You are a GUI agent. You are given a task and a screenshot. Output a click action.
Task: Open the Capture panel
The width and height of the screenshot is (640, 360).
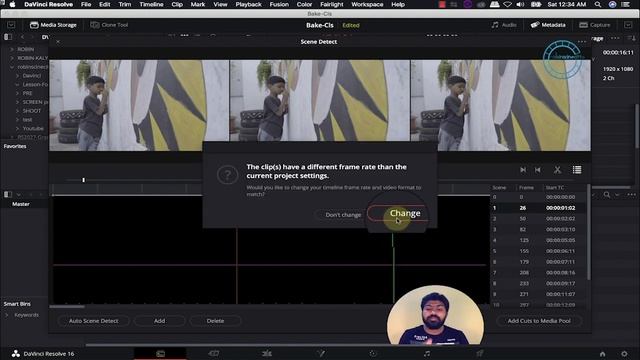pos(595,25)
